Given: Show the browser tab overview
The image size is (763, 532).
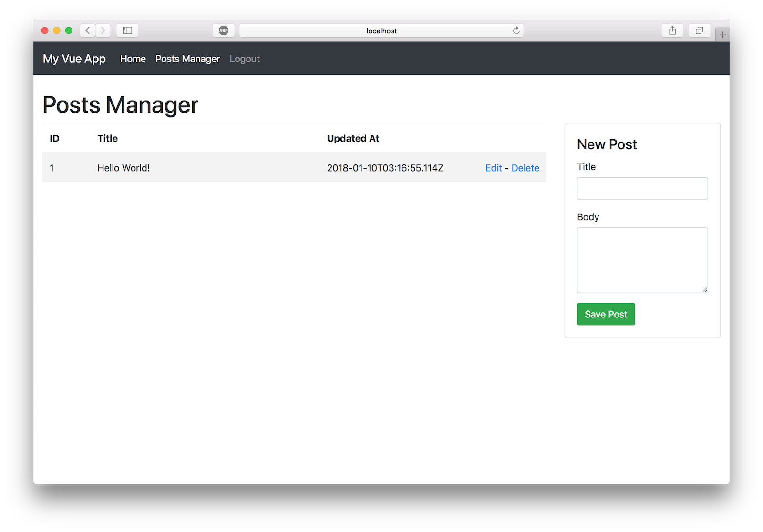Looking at the screenshot, I should (699, 30).
